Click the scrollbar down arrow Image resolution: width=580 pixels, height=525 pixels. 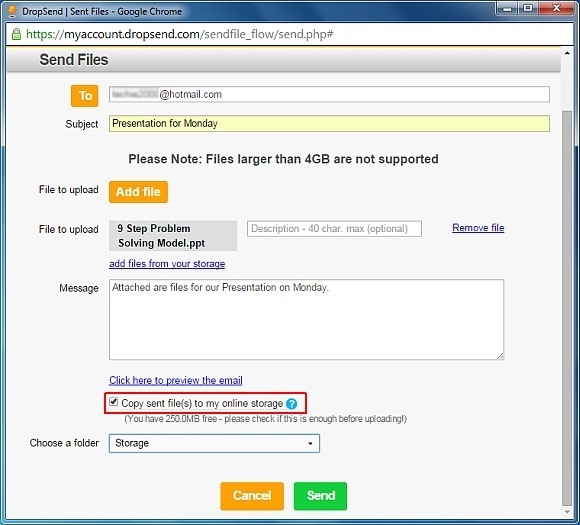567,512
